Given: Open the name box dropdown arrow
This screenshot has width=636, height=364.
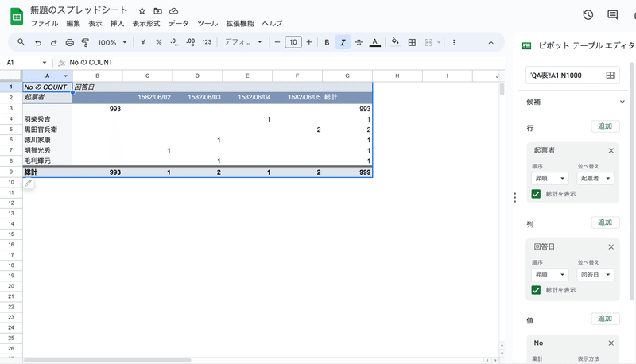Looking at the screenshot, I should pos(45,63).
